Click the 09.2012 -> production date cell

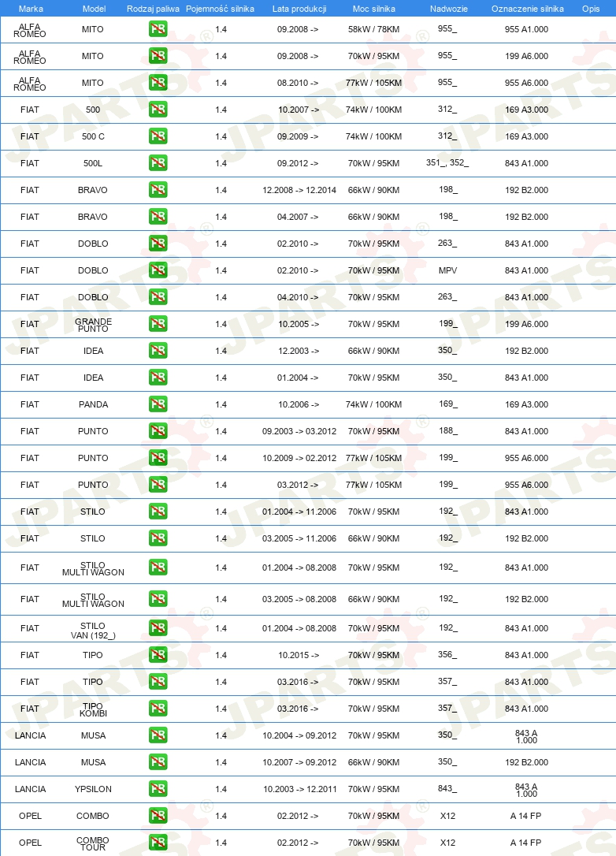pyautogui.click(x=298, y=163)
